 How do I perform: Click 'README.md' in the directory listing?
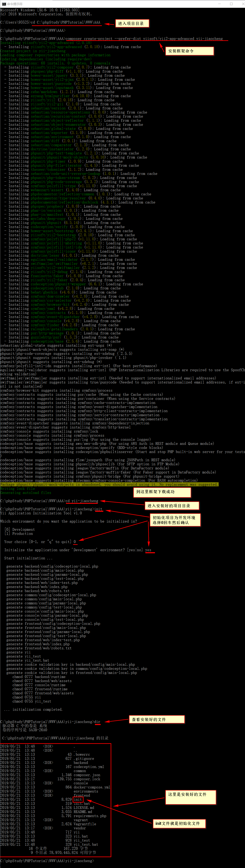pos(83,812)
